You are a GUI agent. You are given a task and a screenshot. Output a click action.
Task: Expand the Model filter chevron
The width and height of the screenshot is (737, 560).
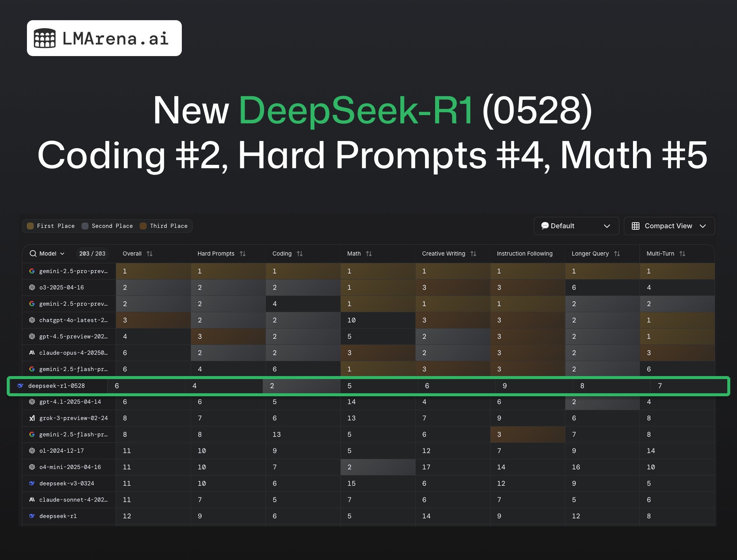(62, 253)
